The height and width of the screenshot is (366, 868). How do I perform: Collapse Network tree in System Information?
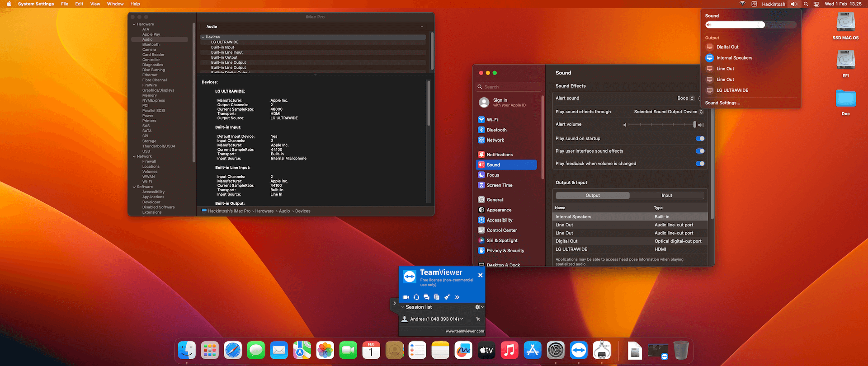tap(134, 157)
